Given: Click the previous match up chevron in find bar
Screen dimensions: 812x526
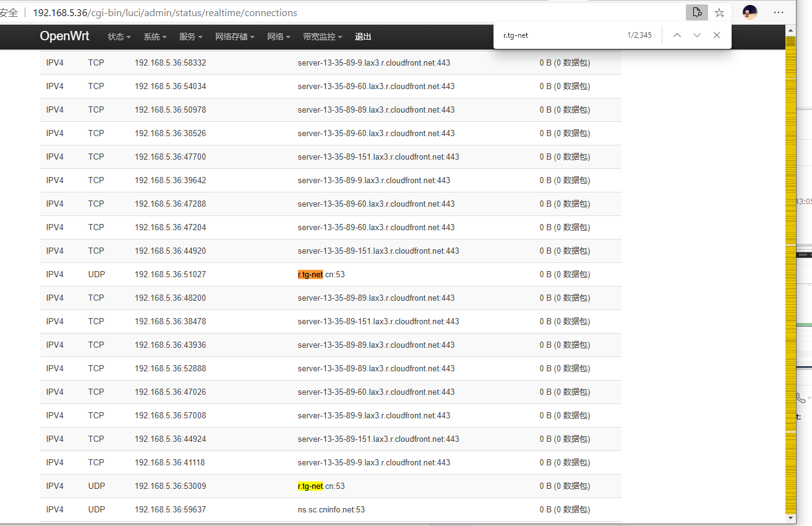Looking at the screenshot, I should [x=677, y=35].
